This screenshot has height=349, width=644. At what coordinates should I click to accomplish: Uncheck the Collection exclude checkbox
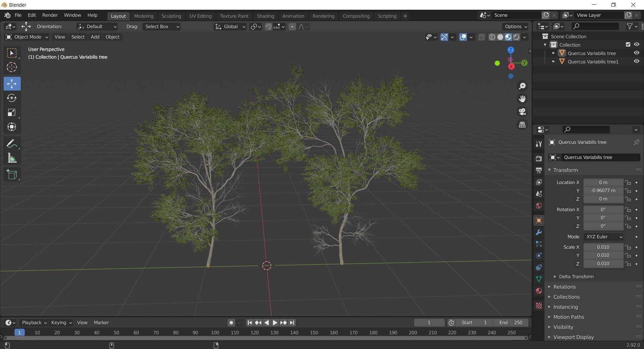coord(628,45)
